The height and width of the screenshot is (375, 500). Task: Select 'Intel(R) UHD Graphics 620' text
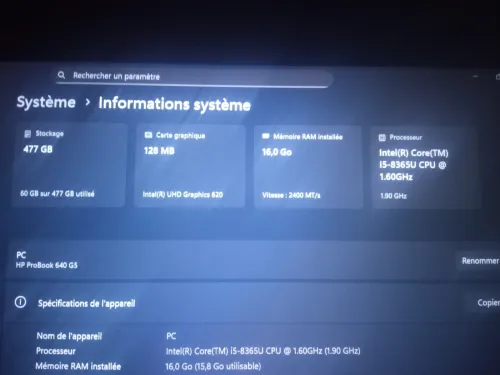pyautogui.click(x=183, y=194)
